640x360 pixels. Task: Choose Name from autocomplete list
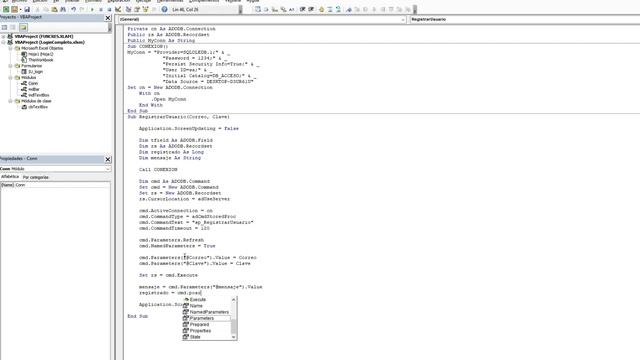point(196,306)
